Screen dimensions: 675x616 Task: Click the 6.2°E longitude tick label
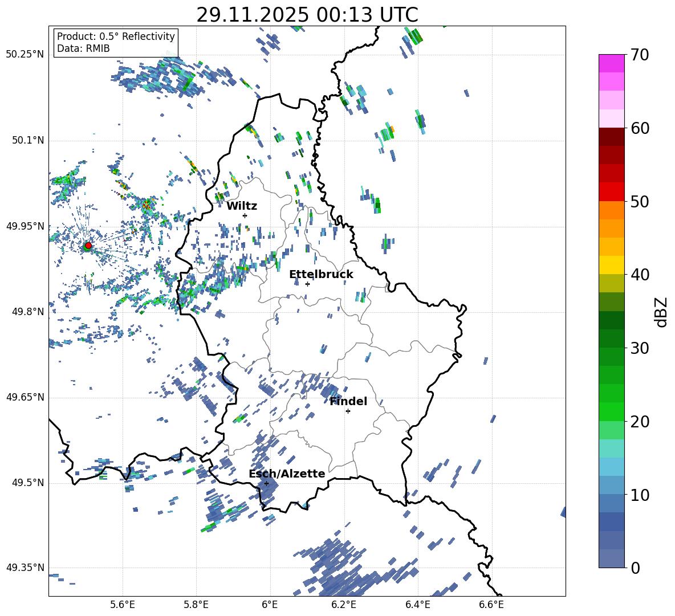344,604
